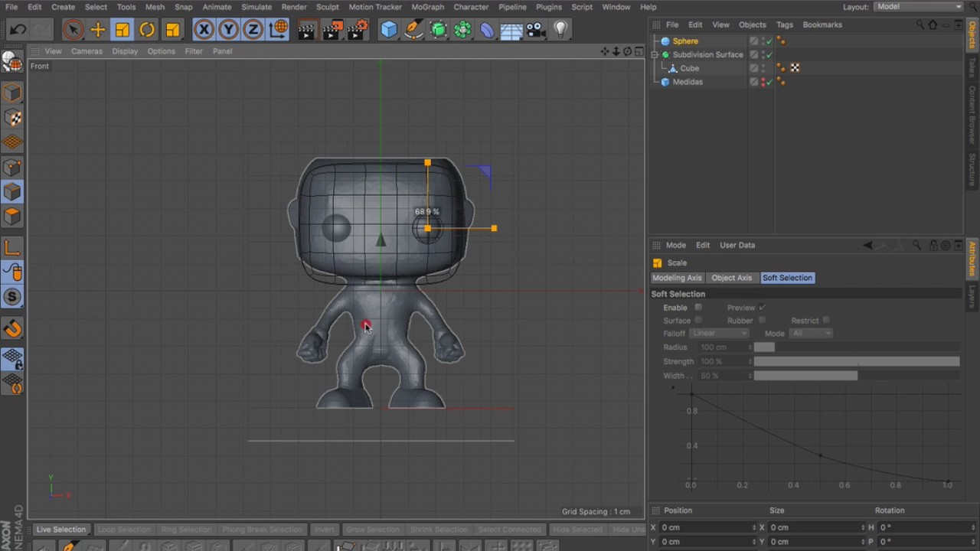980x551 pixels.
Task: Open the File menu
Action: (11, 7)
